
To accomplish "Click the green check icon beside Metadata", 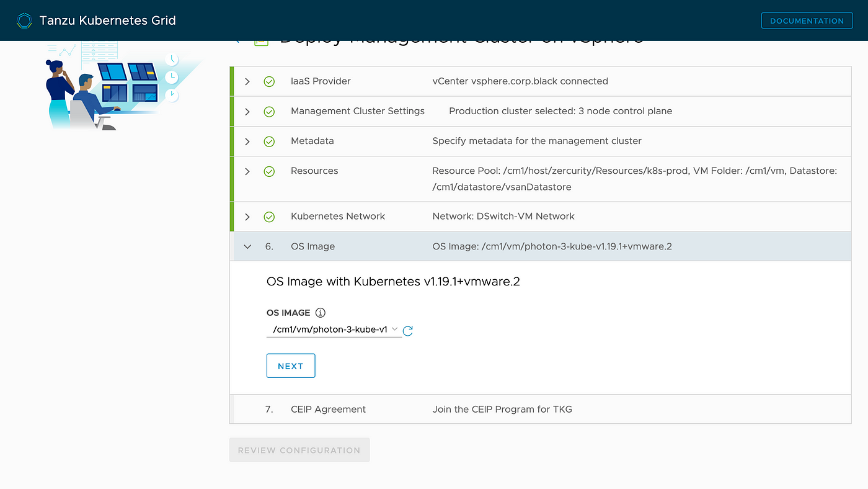I will [x=269, y=141].
